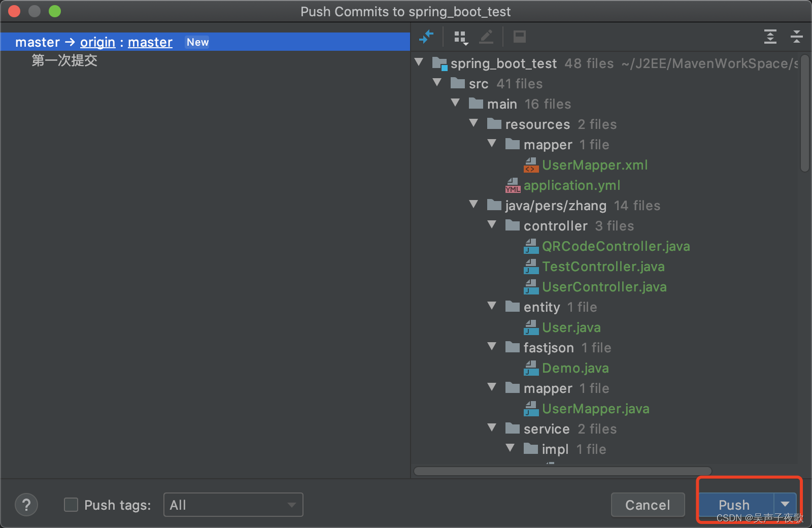Select UserController.java in the tree
812x528 pixels.
604,287
